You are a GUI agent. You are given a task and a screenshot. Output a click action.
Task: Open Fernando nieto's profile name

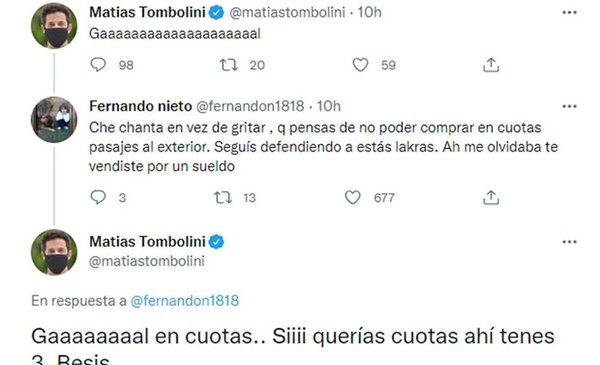(x=140, y=106)
